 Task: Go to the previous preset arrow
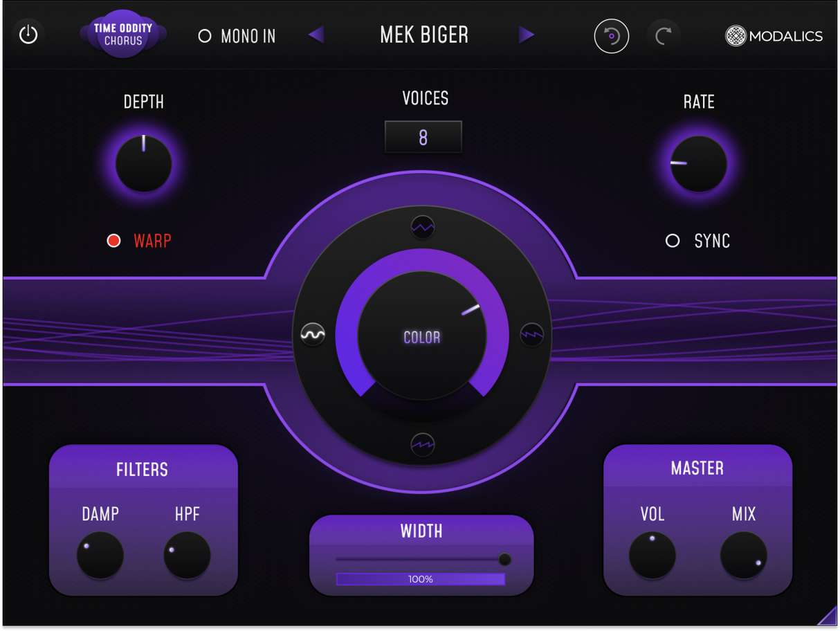[316, 35]
